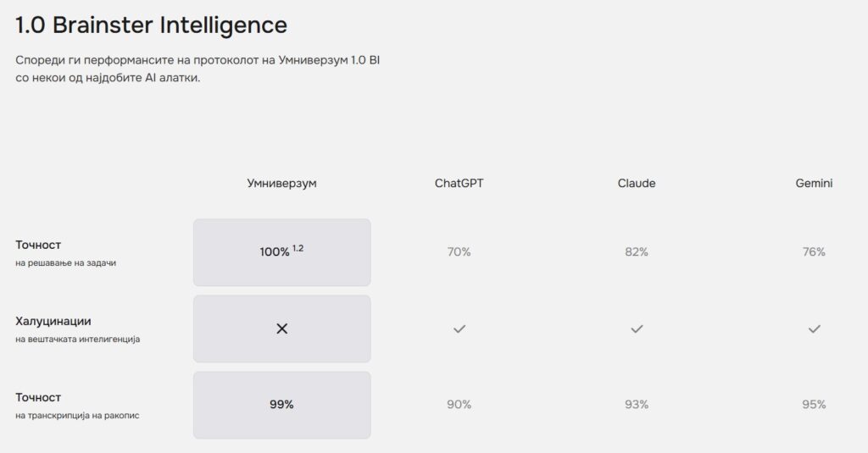Click ChatGPT's 90% transcription value
This screenshot has width=868, height=453.
(x=459, y=405)
